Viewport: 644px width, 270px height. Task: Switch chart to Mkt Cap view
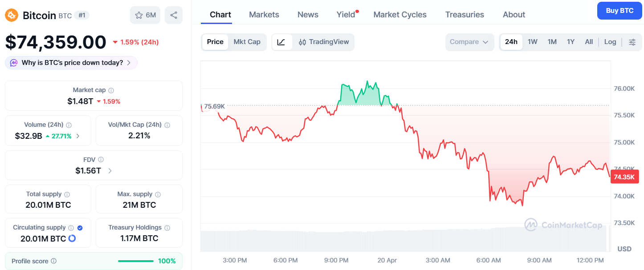pyautogui.click(x=247, y=42)
